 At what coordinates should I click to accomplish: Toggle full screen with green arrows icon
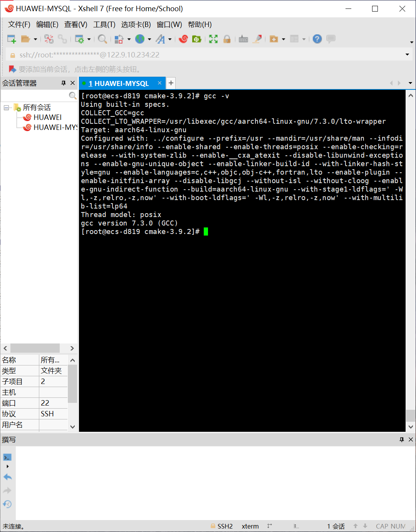coord(213,39)
